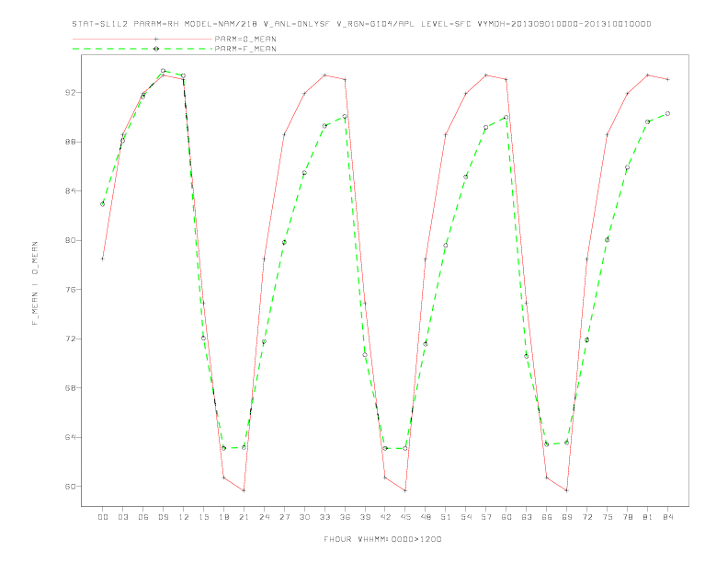Screen dimensions: 728x563
Task: Click the x-axis tick label 69
Action: point(567,517)
